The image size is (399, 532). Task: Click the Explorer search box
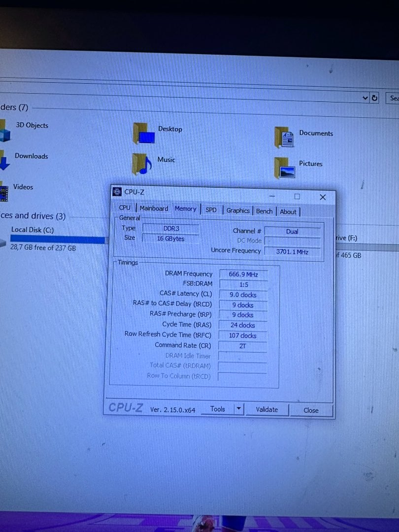click(393, 98)
